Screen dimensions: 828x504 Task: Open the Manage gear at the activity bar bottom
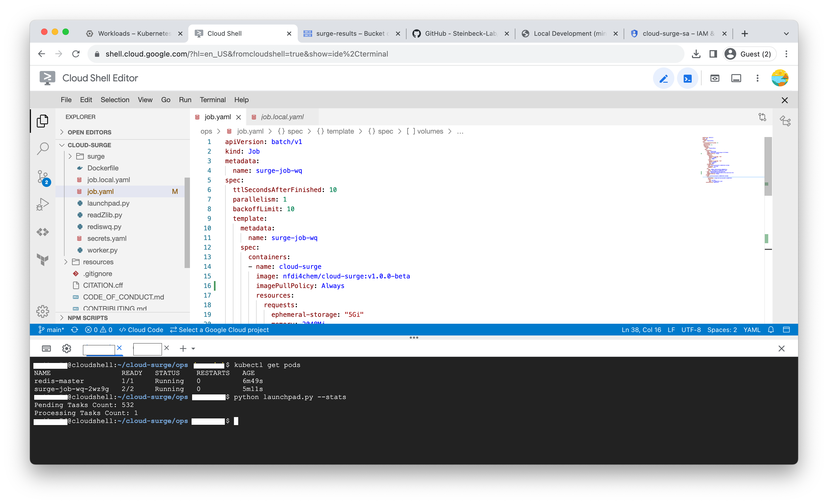click(x=42, y=311)
